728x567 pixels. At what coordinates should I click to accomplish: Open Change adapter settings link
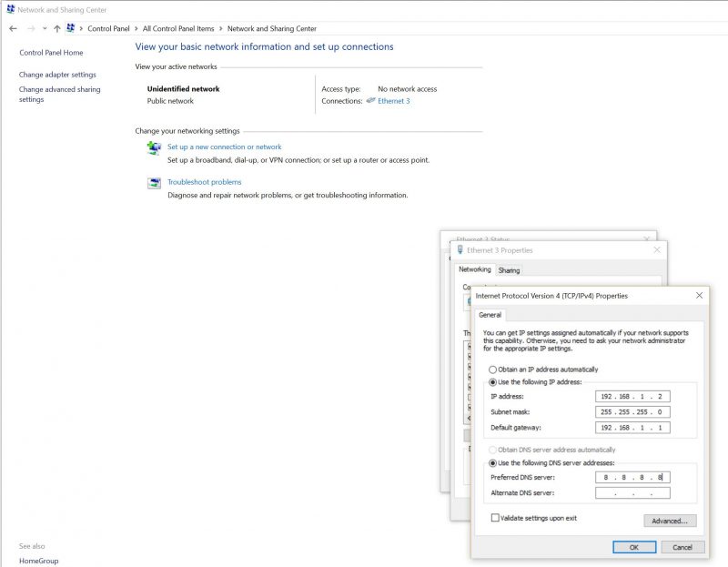[x=57, y=75]
